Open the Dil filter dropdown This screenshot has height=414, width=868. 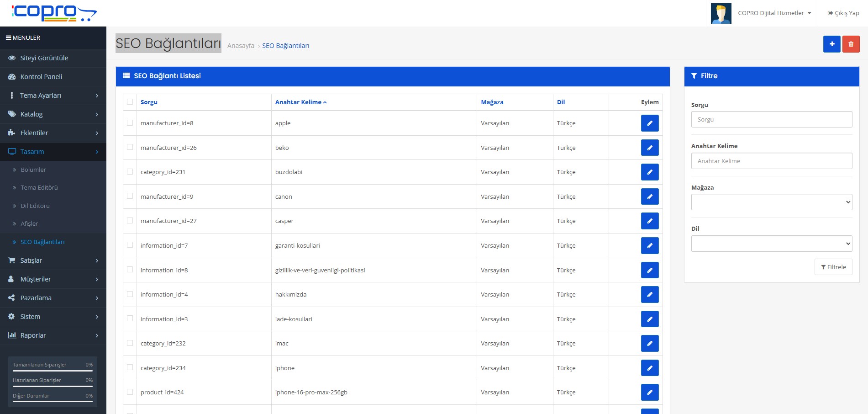pos(771,244)
